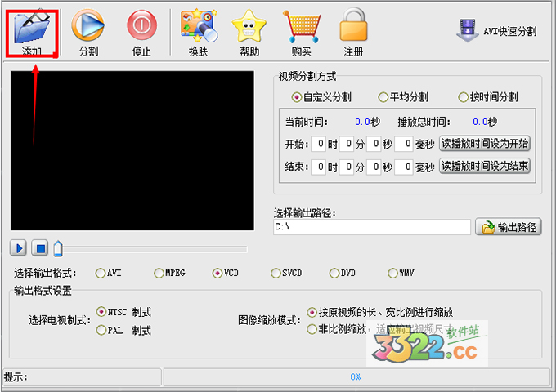The height and width of the screenshot is (392, 556).
Task: Click the 选择输出路径: label
Action: coord(305,213)
